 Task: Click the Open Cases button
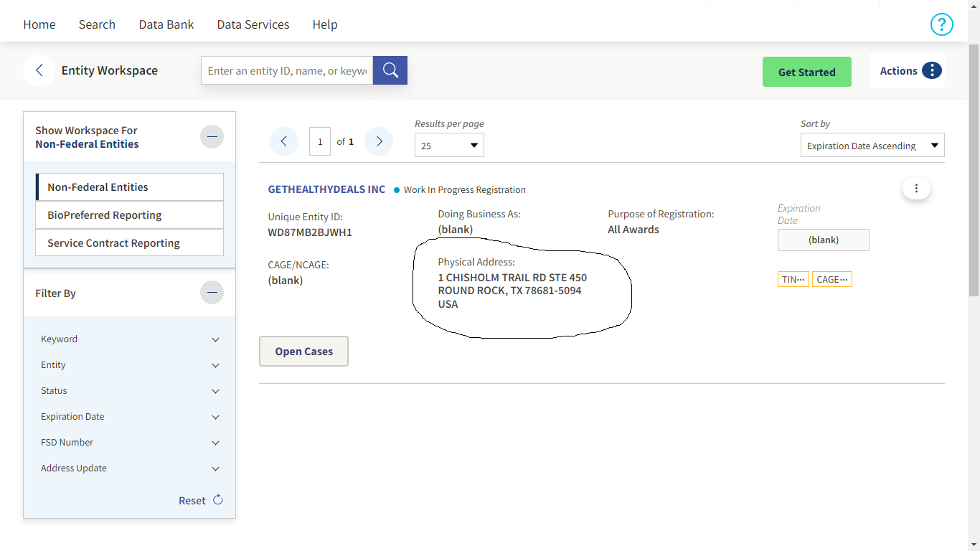[303, 352]
